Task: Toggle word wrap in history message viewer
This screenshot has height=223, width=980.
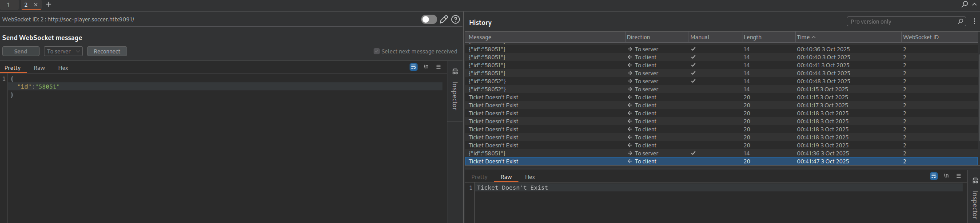Action: pos(933,176)
